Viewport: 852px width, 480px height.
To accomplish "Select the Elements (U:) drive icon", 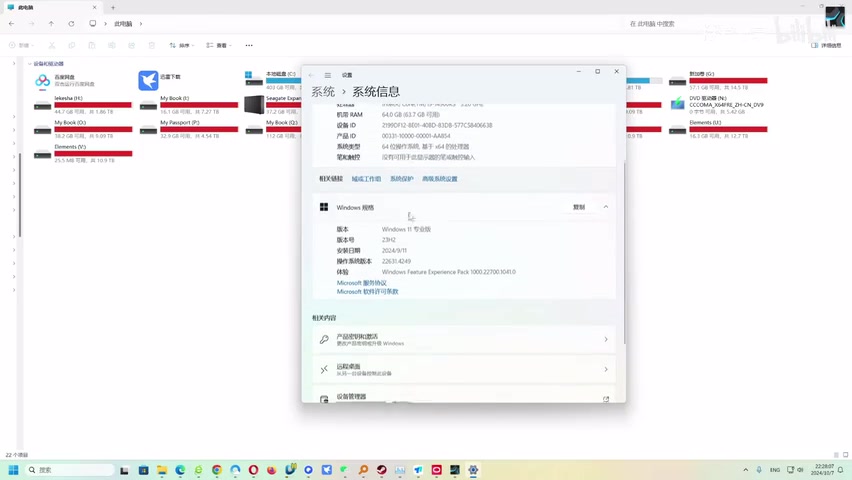I will click(x=677, y=130).
